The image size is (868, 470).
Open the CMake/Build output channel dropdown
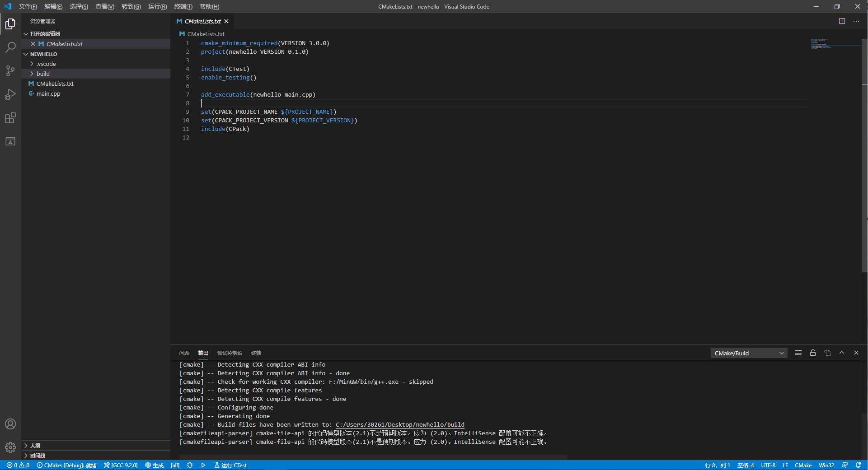click(749, 353)
